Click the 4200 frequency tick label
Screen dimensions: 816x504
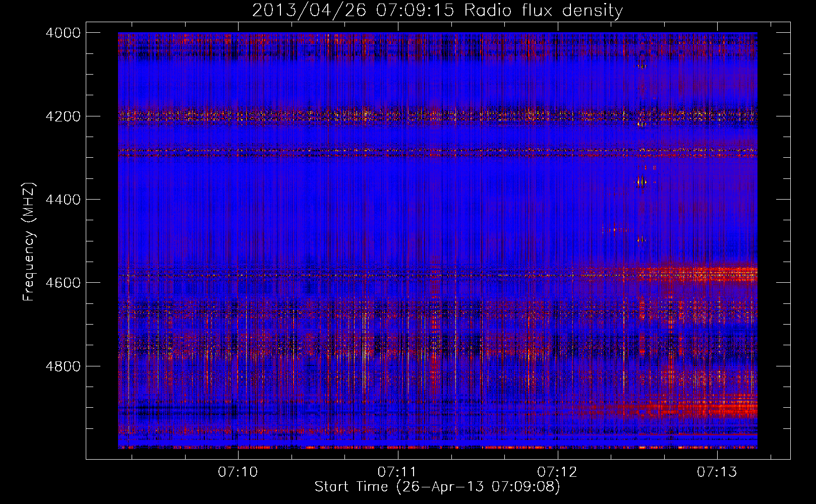click(63, 116)
